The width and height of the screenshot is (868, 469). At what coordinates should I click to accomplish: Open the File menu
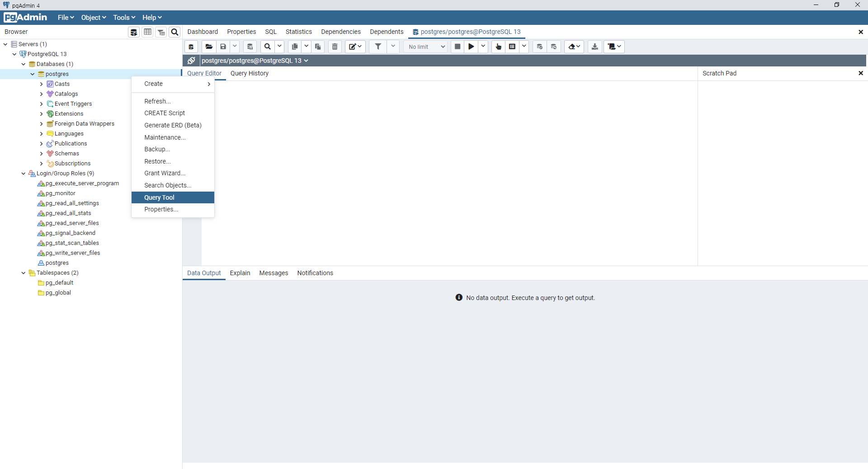click(66, 18)
